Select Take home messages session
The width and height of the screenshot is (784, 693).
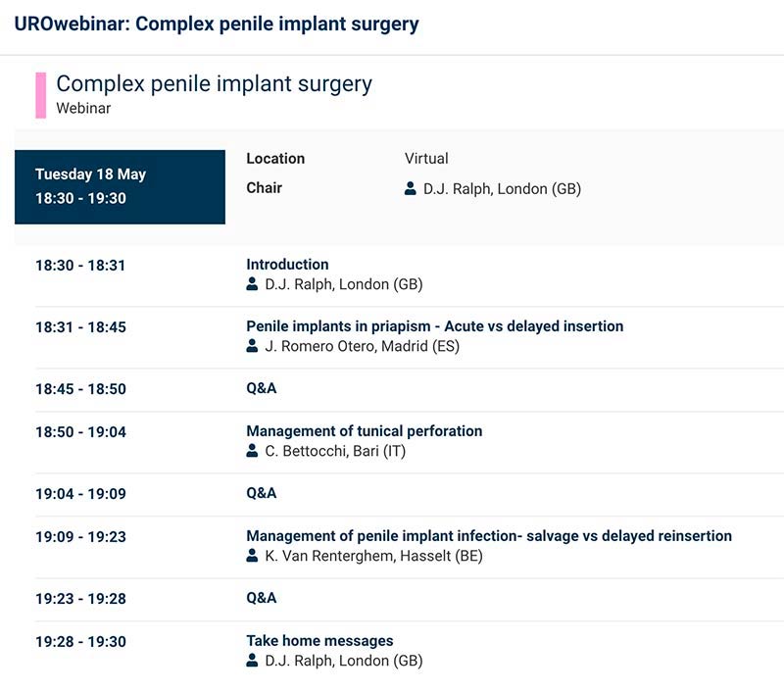pyautogui.click(x=319, y=641)
